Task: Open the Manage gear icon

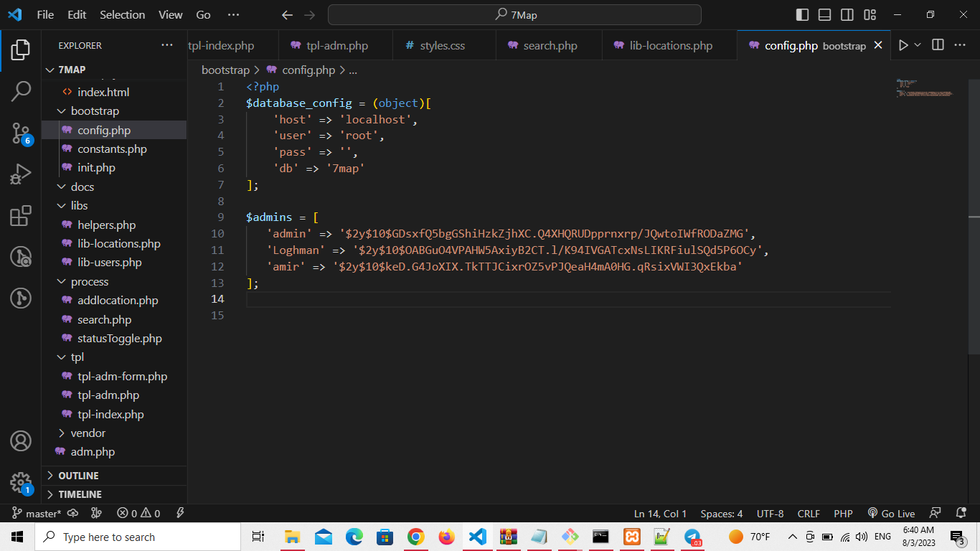Action: 21,482
